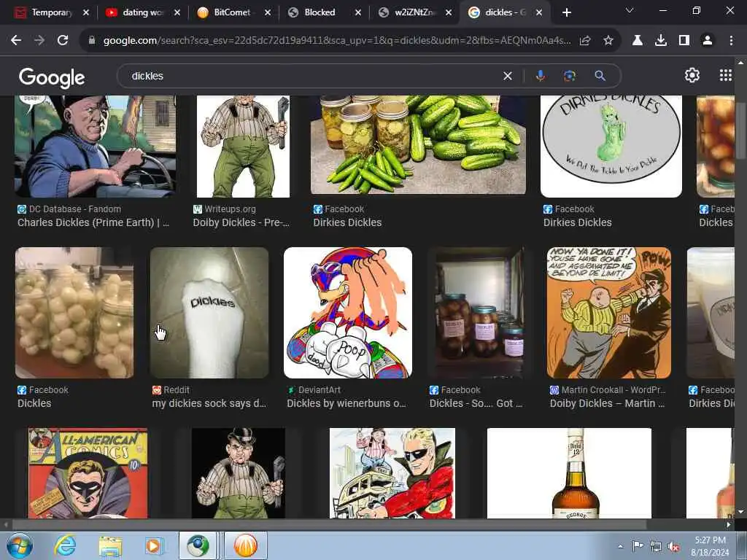Open Windows Explorer folder on taskbar

(110, 545)
